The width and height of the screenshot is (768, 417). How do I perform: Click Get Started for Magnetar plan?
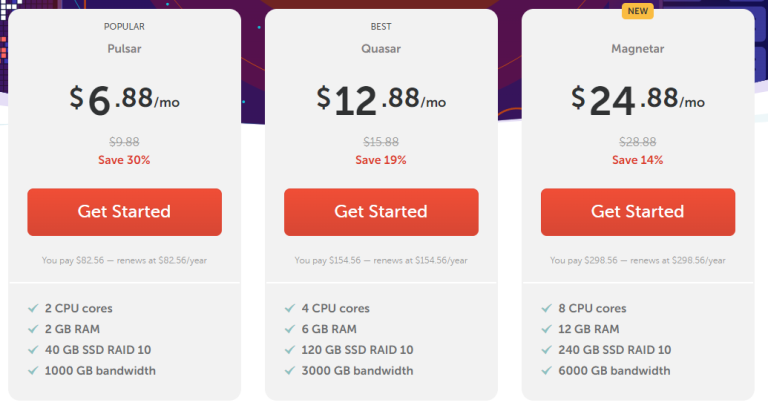(638, 212)
